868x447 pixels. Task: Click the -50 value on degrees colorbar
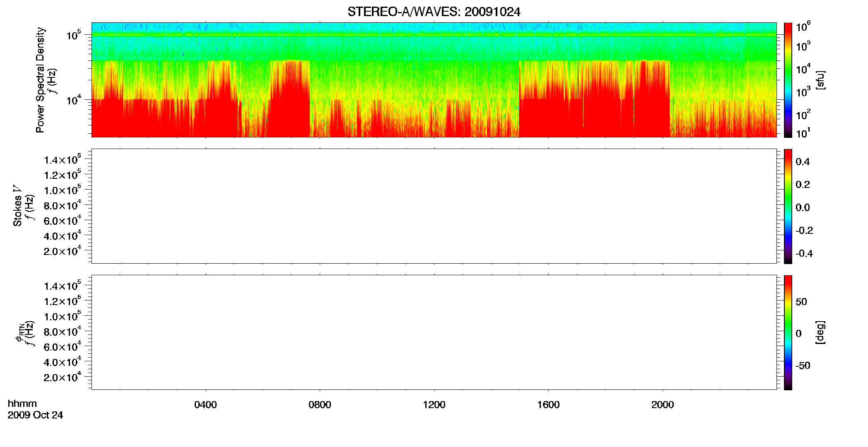tap(803, 366)
